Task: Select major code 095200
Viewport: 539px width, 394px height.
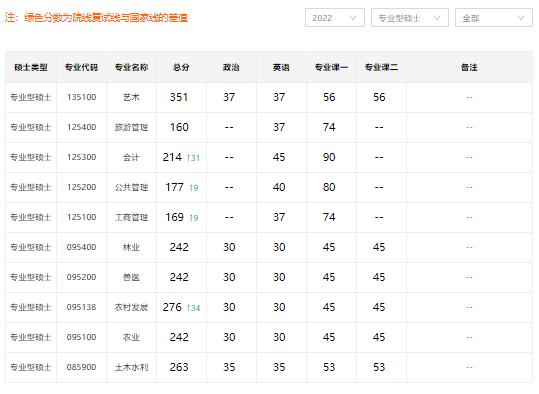Action: [81, 277]
